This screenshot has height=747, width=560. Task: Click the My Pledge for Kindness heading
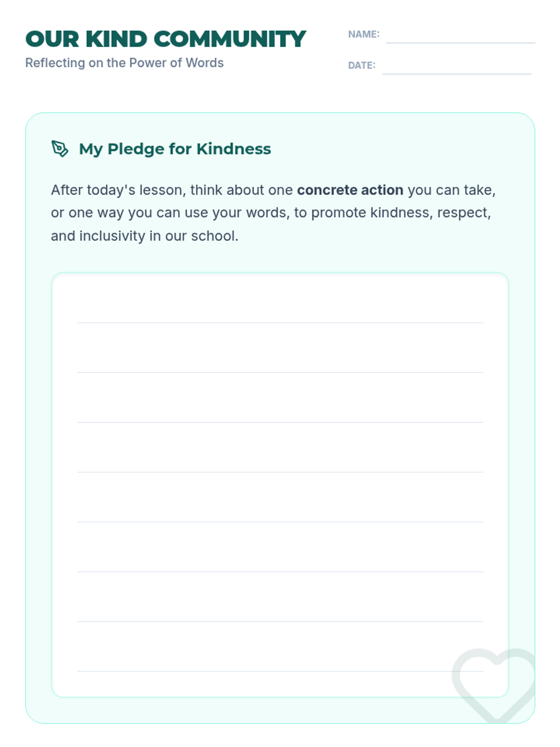coord(175,148)
